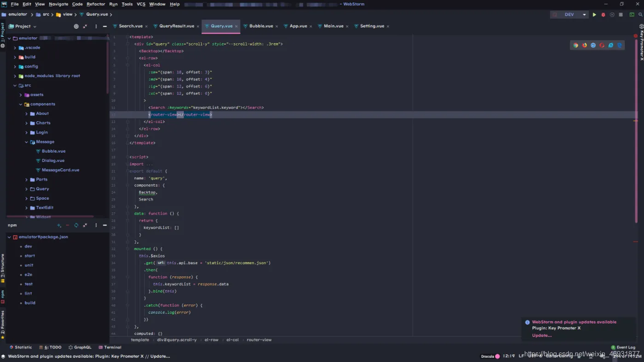Open the file preview in Opera
Screen dimensions: 644x362
coord(602,45)
